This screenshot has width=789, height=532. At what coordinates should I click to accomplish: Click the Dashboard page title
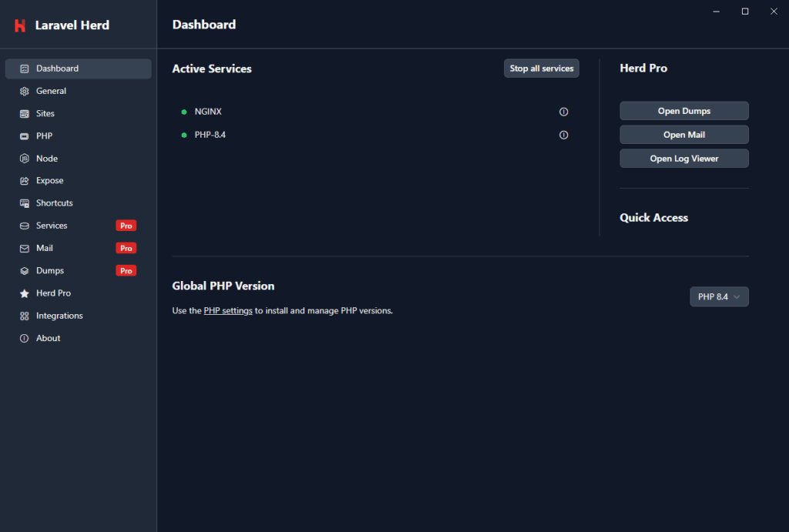[x=203, y=25]
